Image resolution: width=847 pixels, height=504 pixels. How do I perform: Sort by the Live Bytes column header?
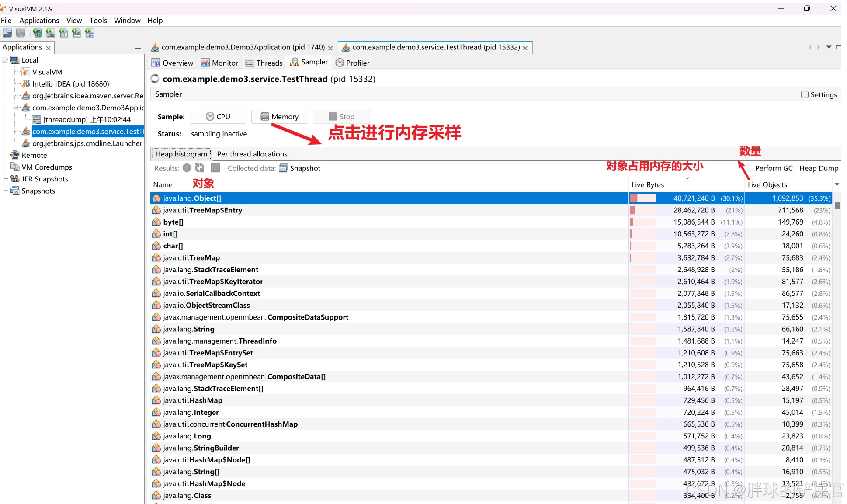[x=686, y=184]
